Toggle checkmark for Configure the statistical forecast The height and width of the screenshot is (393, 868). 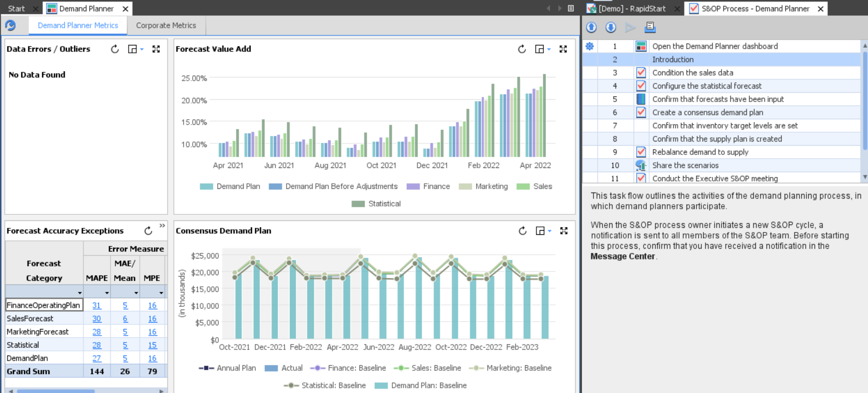click(x=641, y=86)
